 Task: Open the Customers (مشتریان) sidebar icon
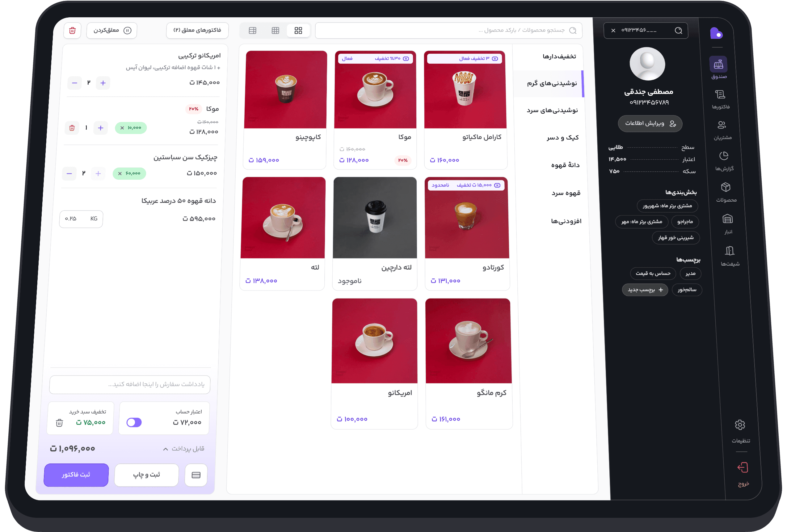point(721,125)
